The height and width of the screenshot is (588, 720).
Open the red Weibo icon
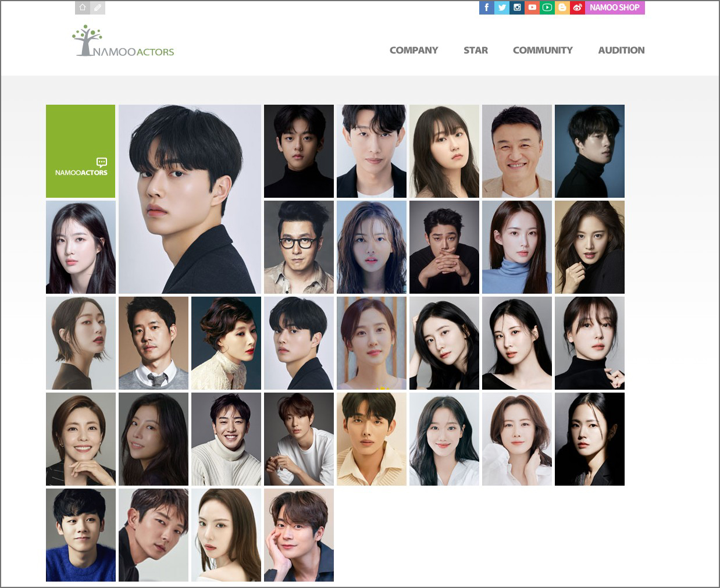click(x=578, y=8)
